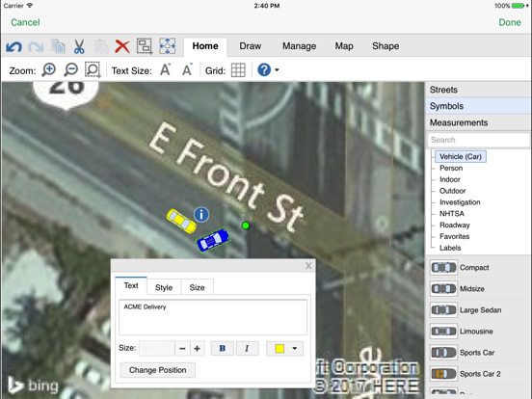Image resolution: width=532 pixels, height=399 pixels.
Task: Click the symbol Search field
Action: [x=478, y=140]
